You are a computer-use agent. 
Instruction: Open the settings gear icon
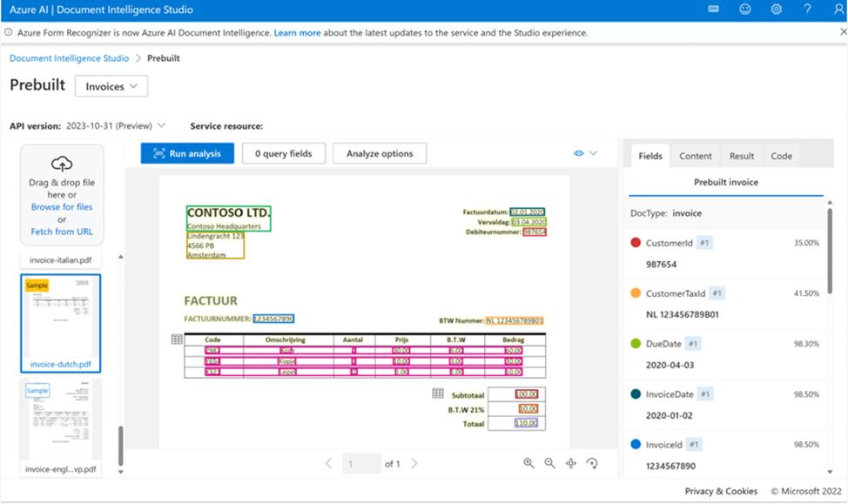[777, 10]
